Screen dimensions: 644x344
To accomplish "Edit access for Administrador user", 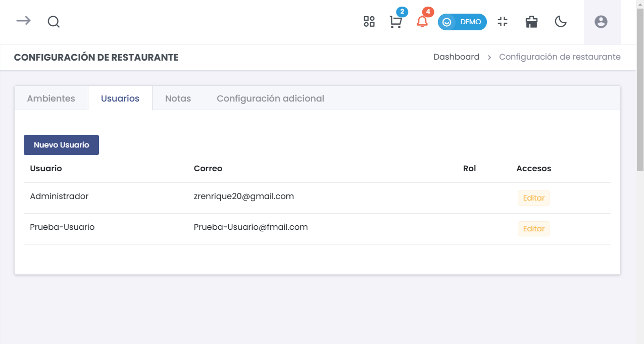I will (533, 198).
